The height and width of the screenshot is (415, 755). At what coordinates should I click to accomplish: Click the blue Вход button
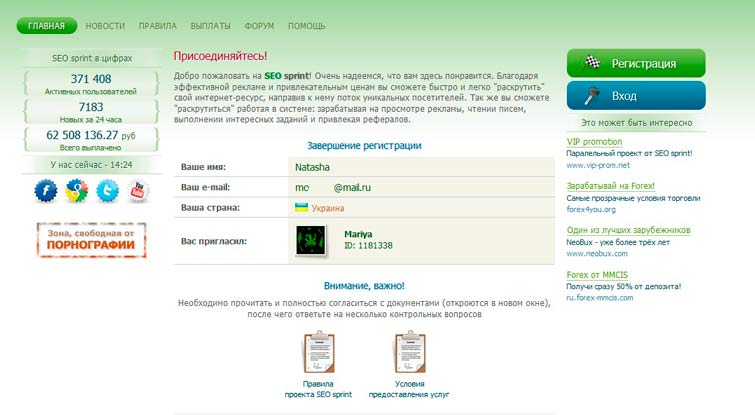636,95
